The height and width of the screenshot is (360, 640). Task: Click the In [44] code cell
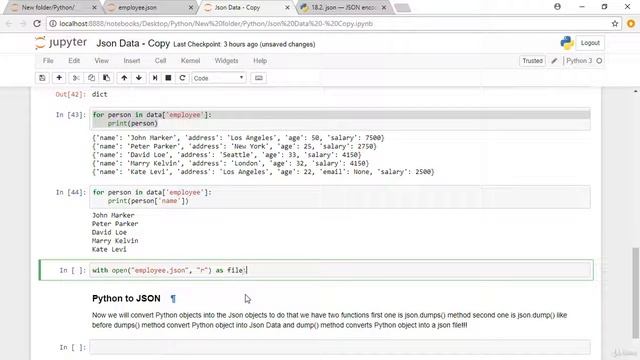[x=340, y=197]
